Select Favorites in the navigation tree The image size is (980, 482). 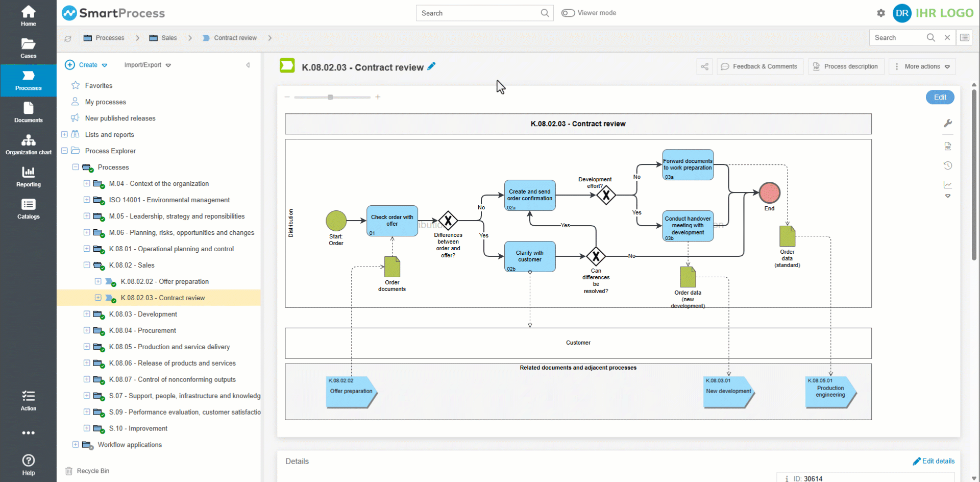tap(99, 86)
